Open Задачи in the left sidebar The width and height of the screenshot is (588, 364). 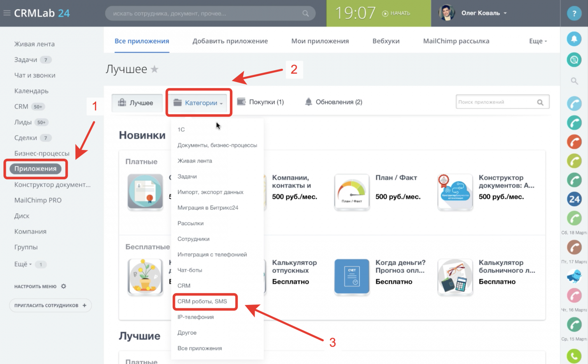pyautogui.click(x=26, y=59)
